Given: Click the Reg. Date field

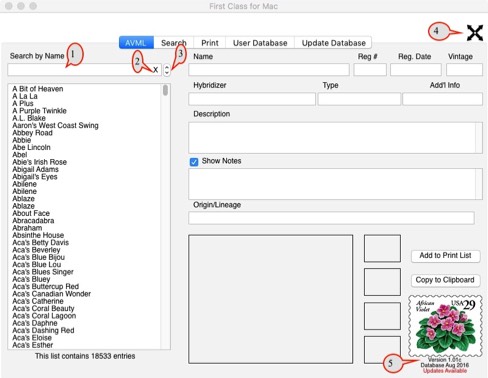Looking at the screenshot, I should 416,70.
